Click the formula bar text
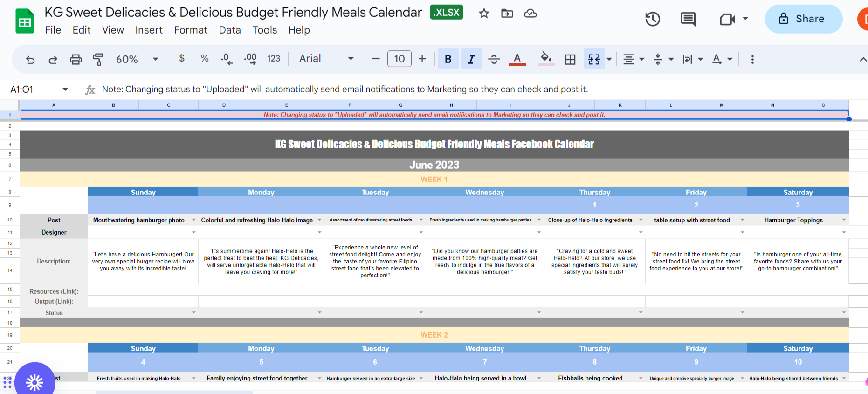 click(345, 89)
